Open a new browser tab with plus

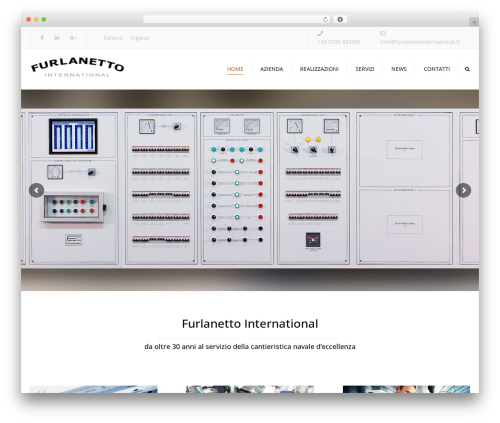pos(474,22)
